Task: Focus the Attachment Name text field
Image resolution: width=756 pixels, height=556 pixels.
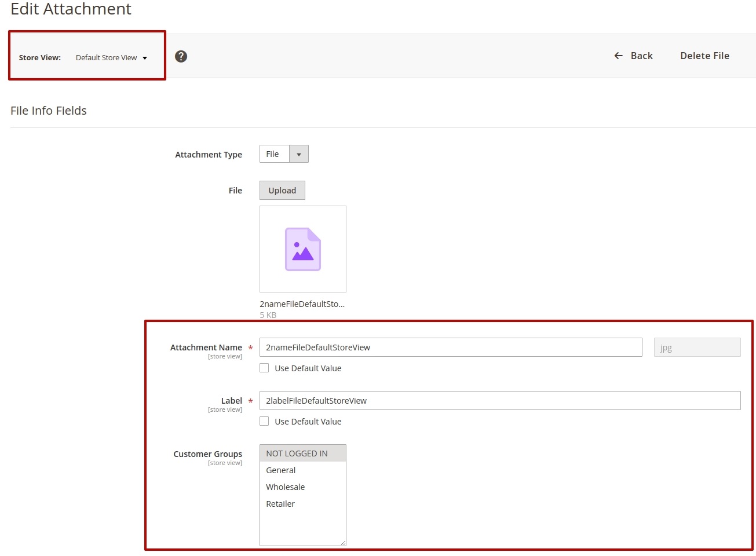Action: tap(450, 348)
